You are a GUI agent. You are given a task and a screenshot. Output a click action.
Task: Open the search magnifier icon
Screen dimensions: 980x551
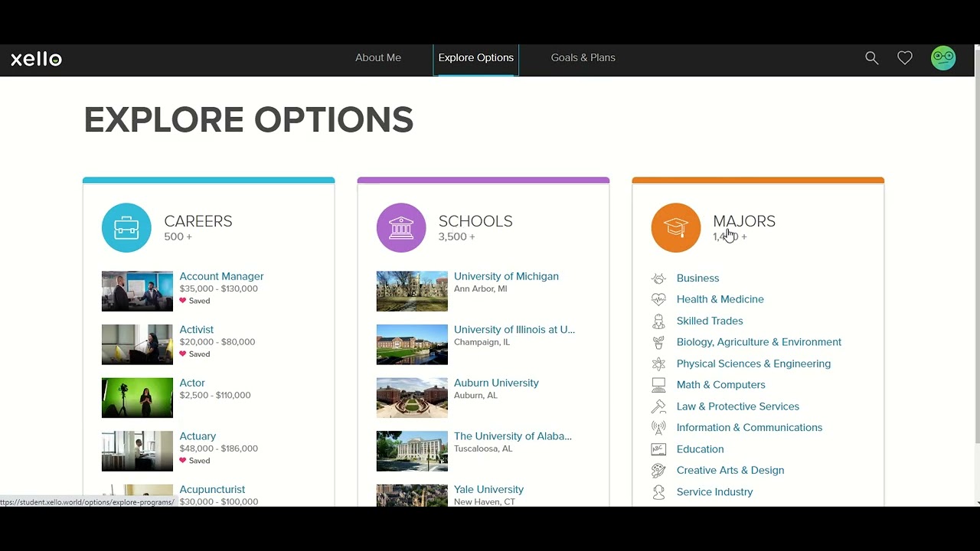(x=871, y=58)
